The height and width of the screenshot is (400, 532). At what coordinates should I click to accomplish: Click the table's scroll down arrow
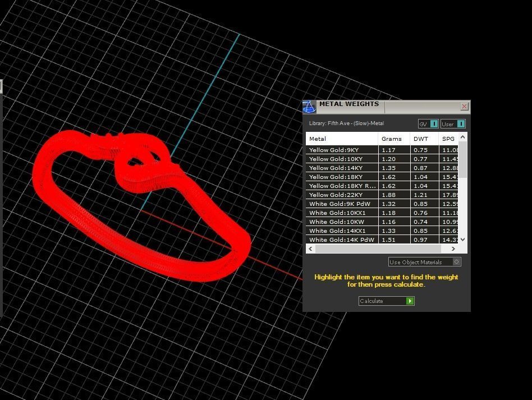tap(462, 240)
